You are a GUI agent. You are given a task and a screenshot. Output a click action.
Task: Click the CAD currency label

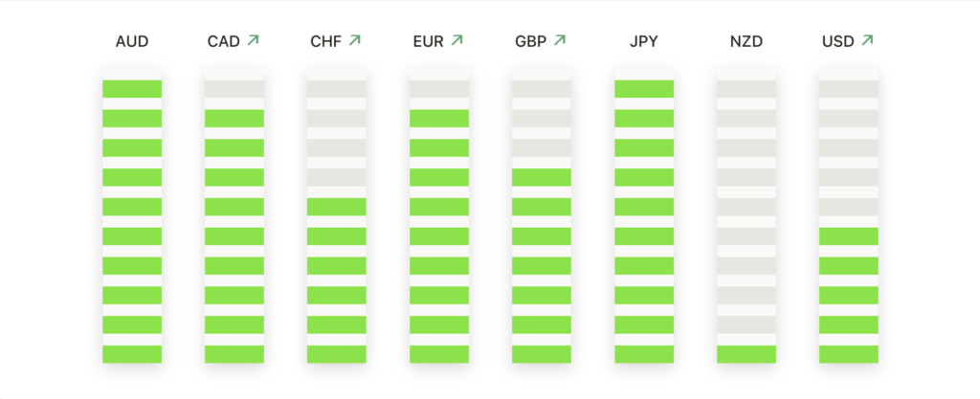pyautogui.click(x=224, y=42)
